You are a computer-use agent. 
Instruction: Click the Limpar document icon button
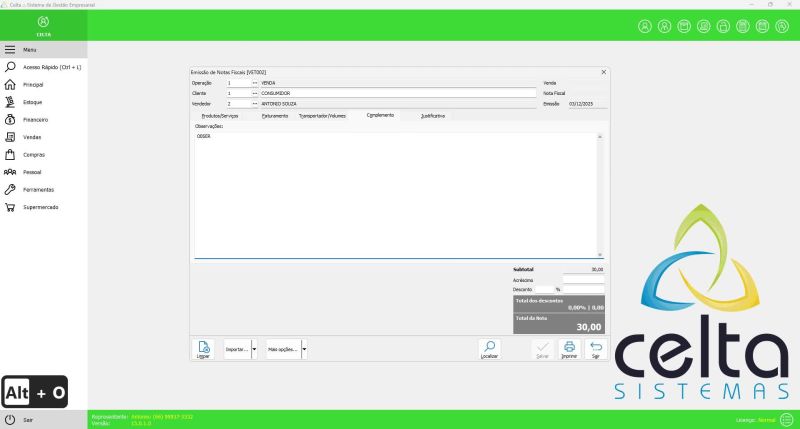coord(203,348)
